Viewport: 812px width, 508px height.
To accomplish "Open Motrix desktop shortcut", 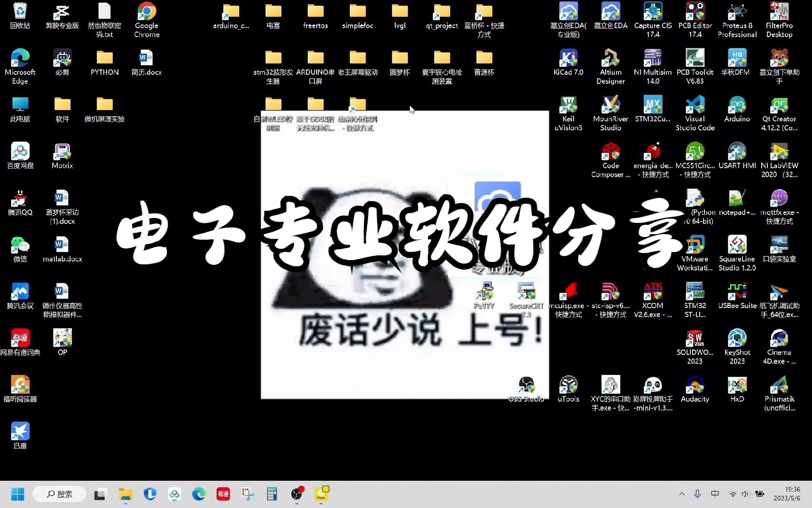I will [62, 155].
